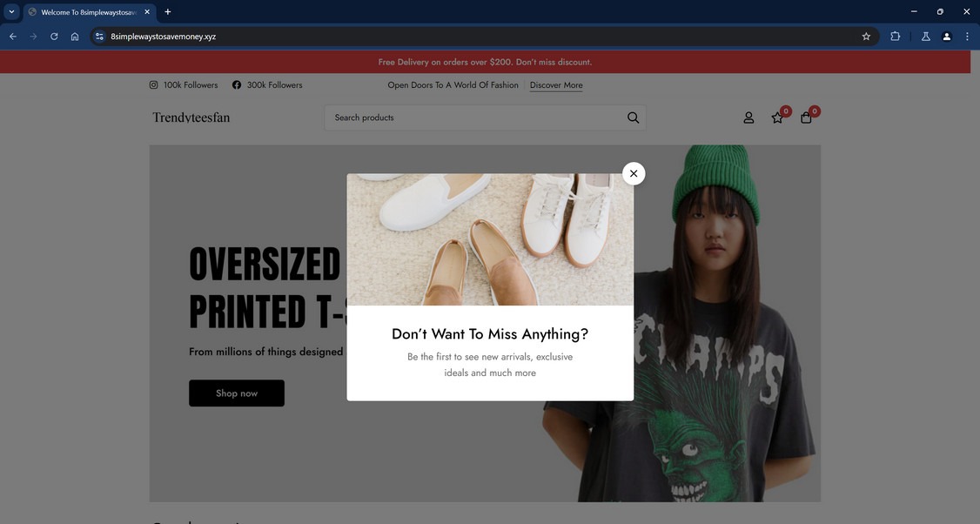Bookmark this page with the star icon

[866, 37]
